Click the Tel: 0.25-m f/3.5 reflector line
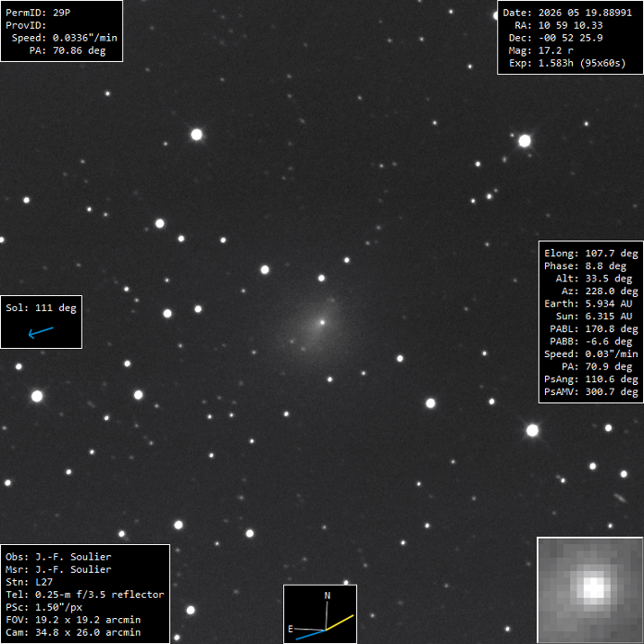The width and height of the screenshot is (644, 644). (x=85, y=595)
